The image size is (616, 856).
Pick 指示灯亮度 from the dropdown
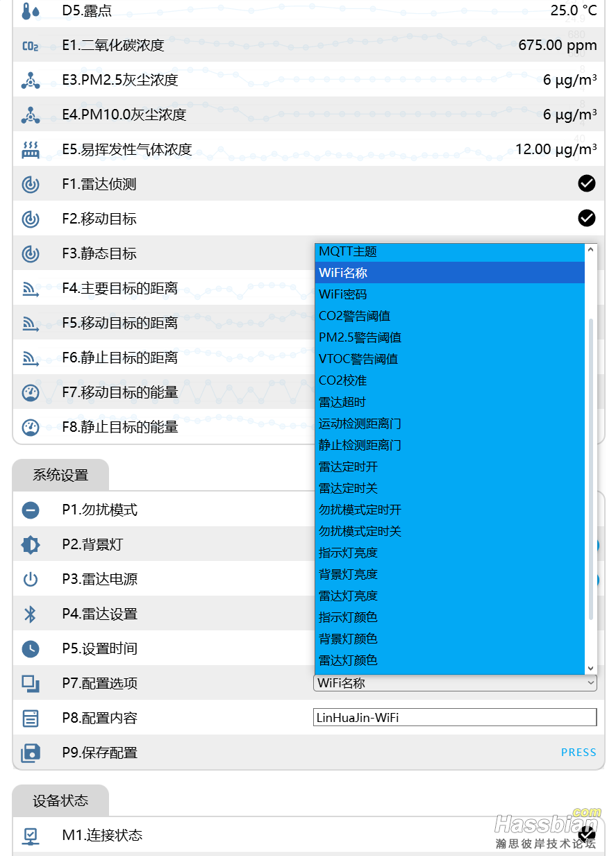(x=450, y=553)
